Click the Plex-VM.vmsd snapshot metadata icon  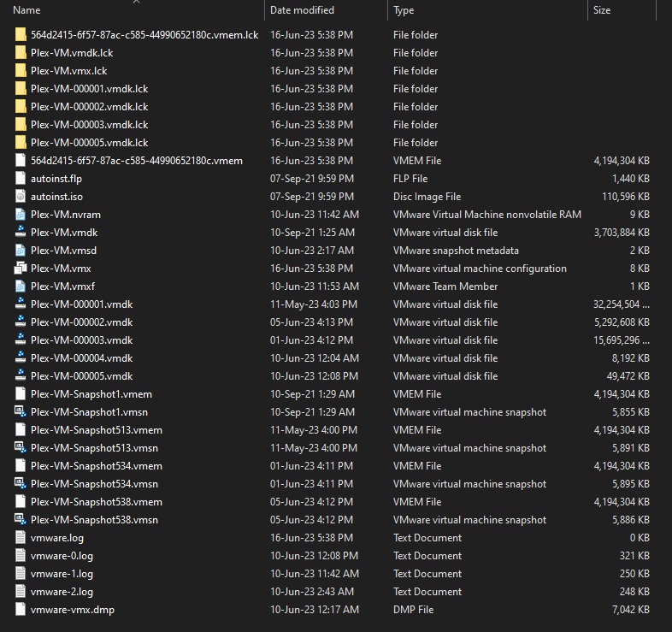[21, 251]
